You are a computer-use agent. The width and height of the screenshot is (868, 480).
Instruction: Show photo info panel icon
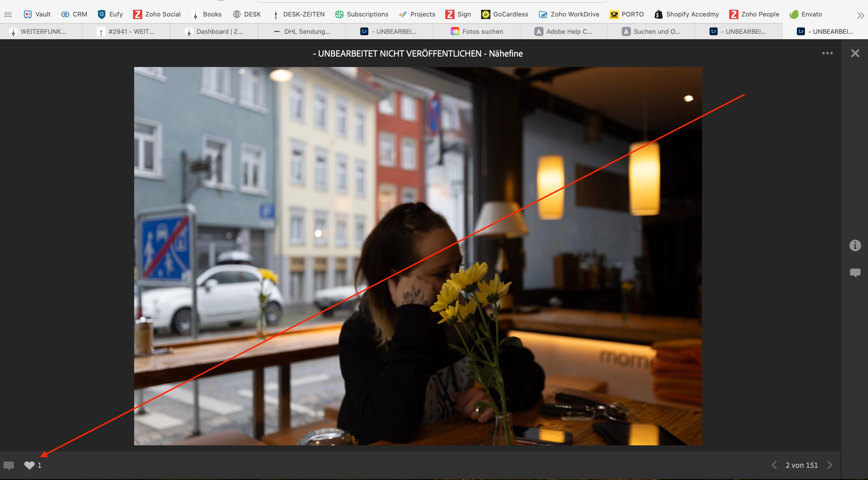tap(855, 245)
